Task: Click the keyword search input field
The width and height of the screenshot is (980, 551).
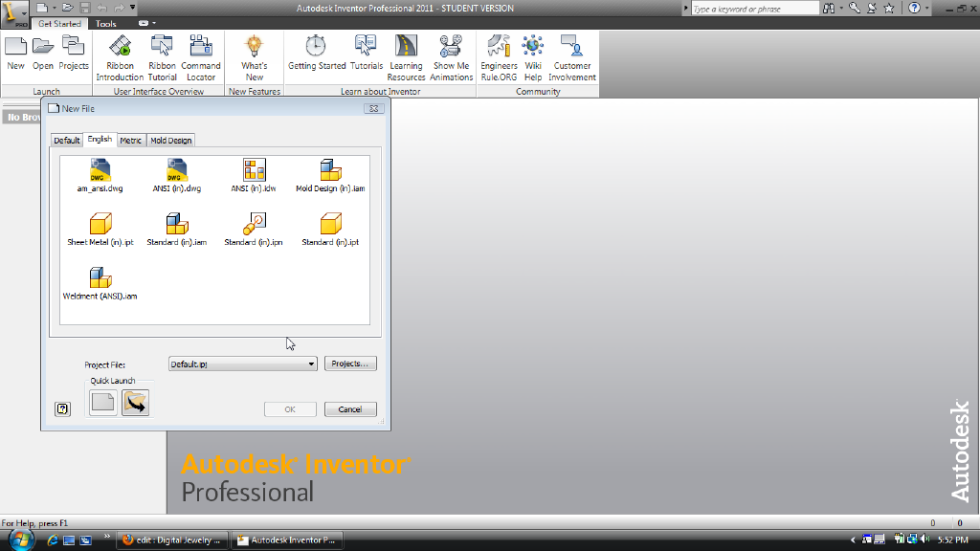Action: click(754, 9)
